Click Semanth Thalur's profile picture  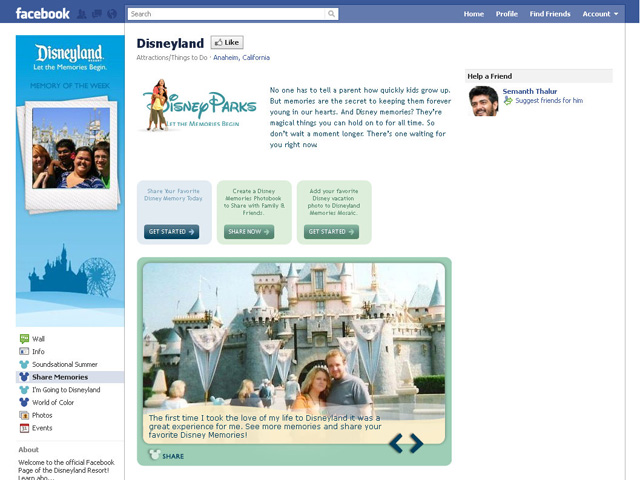tap(483, 101)
